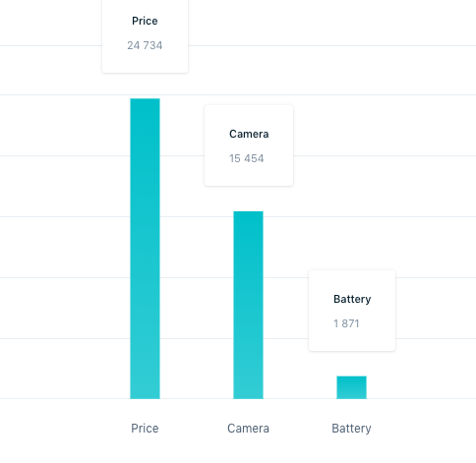Click the Camera tooltip card

click(249, 145)
